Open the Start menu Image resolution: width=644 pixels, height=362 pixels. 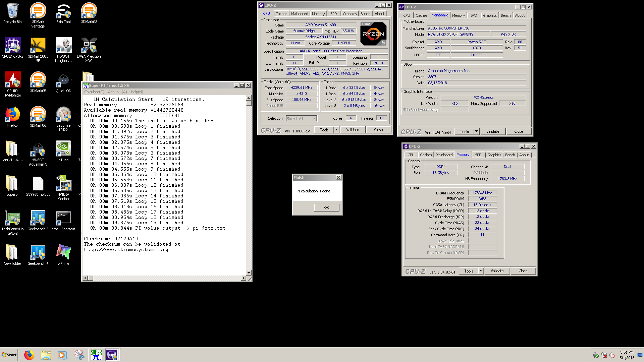coord(9,355)
